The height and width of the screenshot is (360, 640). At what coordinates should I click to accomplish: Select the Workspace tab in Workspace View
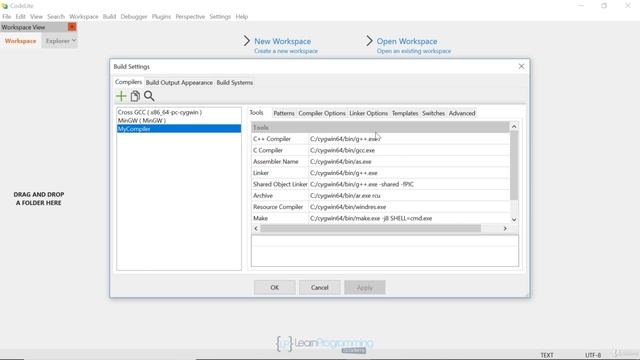point(20,41)
